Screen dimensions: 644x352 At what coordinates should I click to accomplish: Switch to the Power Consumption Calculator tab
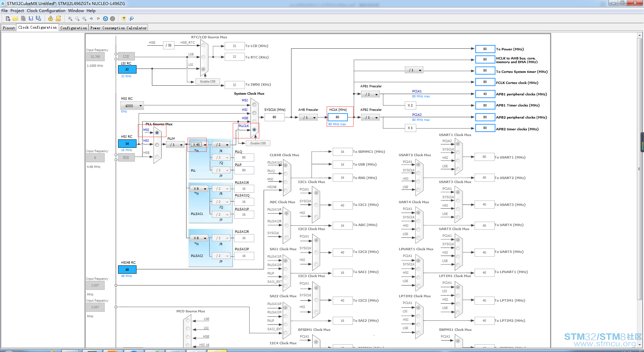tap(118, 28)
